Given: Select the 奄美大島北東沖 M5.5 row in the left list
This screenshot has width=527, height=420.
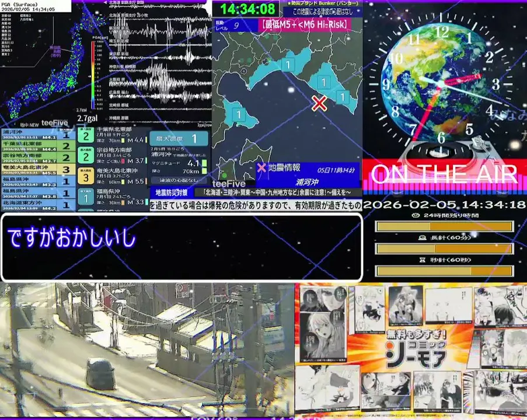Looking at the screenshot, I should [x=38, y=170].
